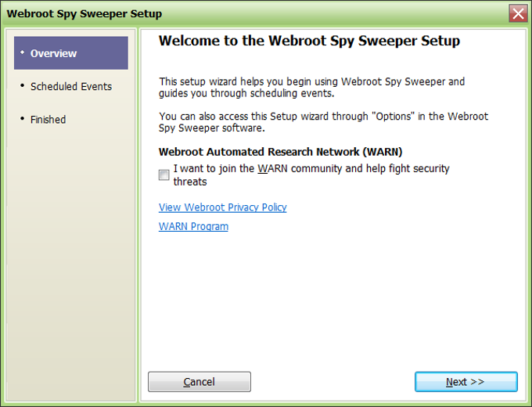Open the View Webroot Privacy Policy link
The height and width of the screenshot is (407, 532).
(222, 207)
